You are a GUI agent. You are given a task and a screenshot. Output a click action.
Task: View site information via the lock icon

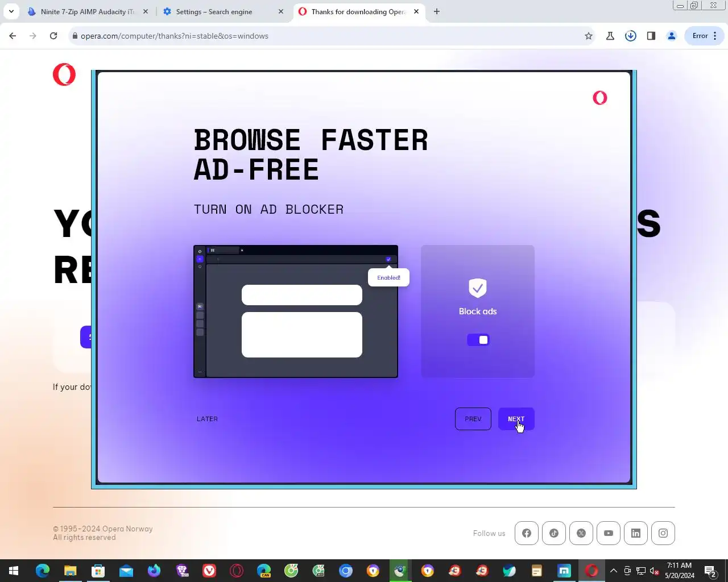75,36
